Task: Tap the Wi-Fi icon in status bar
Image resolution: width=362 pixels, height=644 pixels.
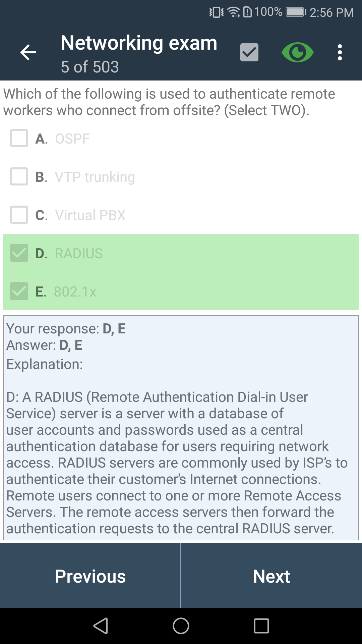Action: click(x=233, y=12)
